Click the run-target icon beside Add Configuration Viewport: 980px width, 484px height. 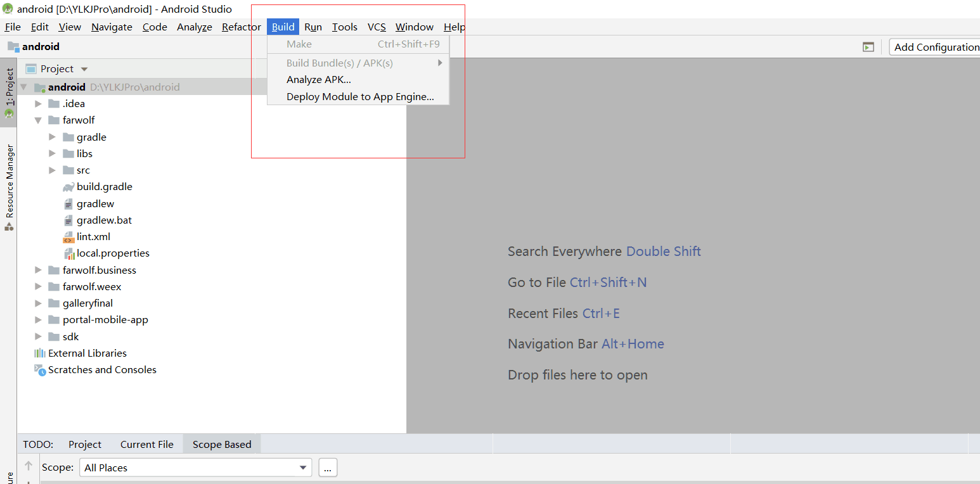click(x=868, y=47)
